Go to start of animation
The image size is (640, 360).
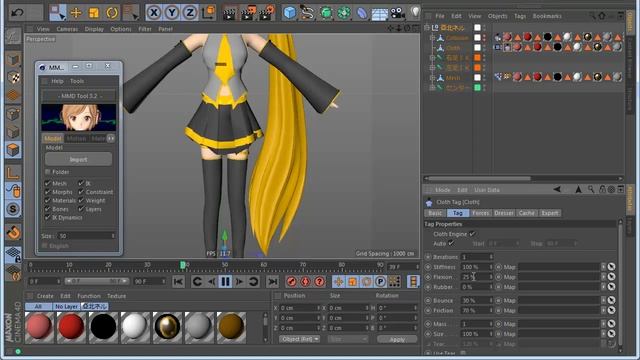(x=178, y=282)
